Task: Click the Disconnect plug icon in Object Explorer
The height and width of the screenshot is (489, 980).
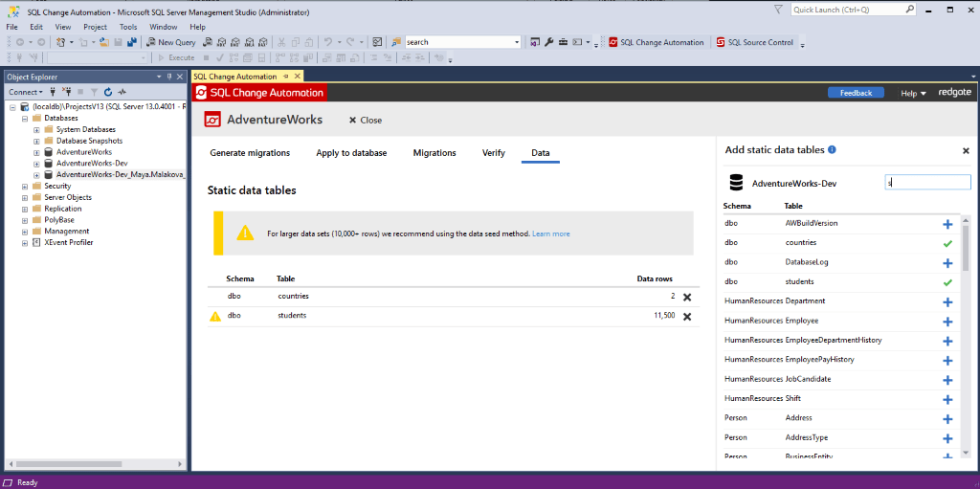Action: click(x=67, y=91)
